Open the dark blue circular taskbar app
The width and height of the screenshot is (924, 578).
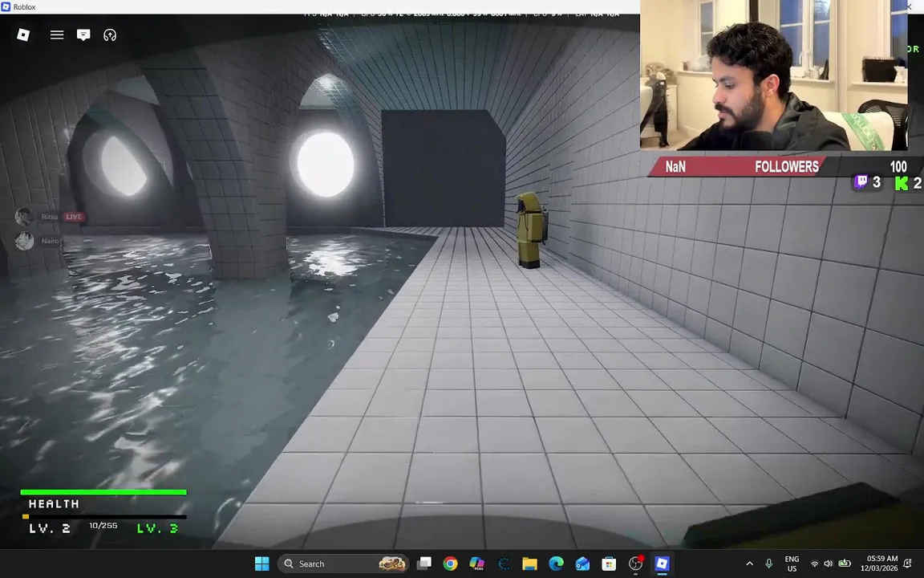click(503, 564)
